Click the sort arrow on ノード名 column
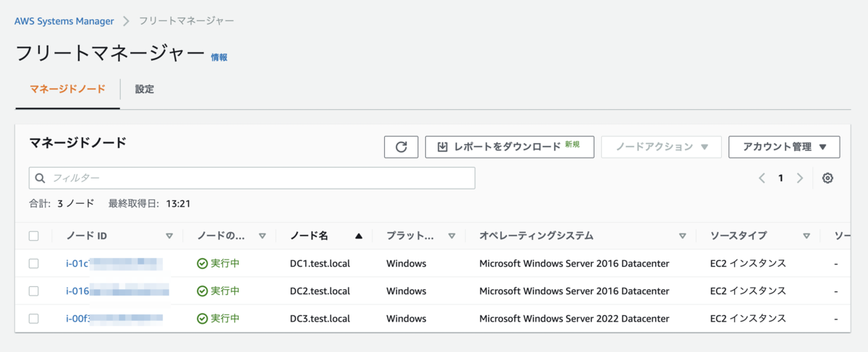Viewport: 868px width, 352px height. point(359,236)
